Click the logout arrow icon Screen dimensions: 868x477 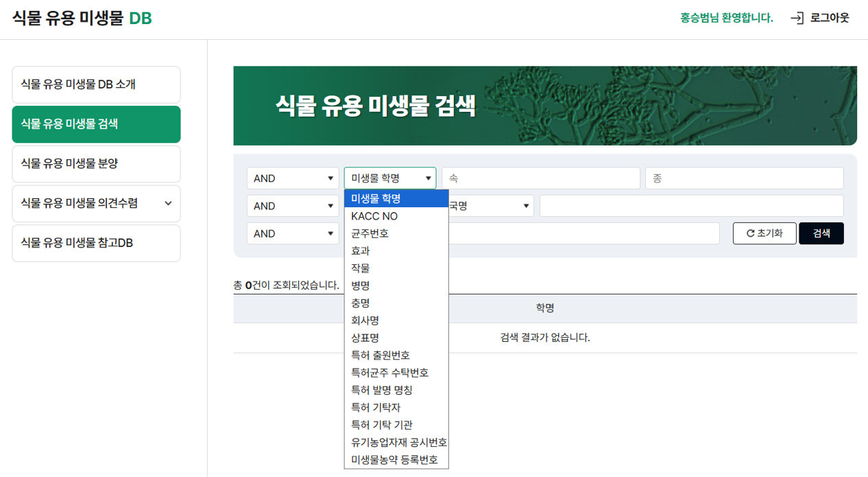click(796, 19)
